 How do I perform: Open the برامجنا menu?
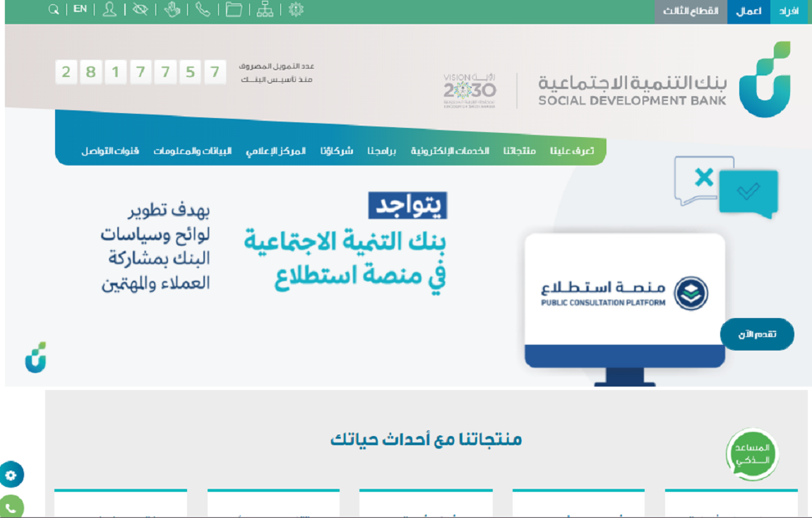382,151
